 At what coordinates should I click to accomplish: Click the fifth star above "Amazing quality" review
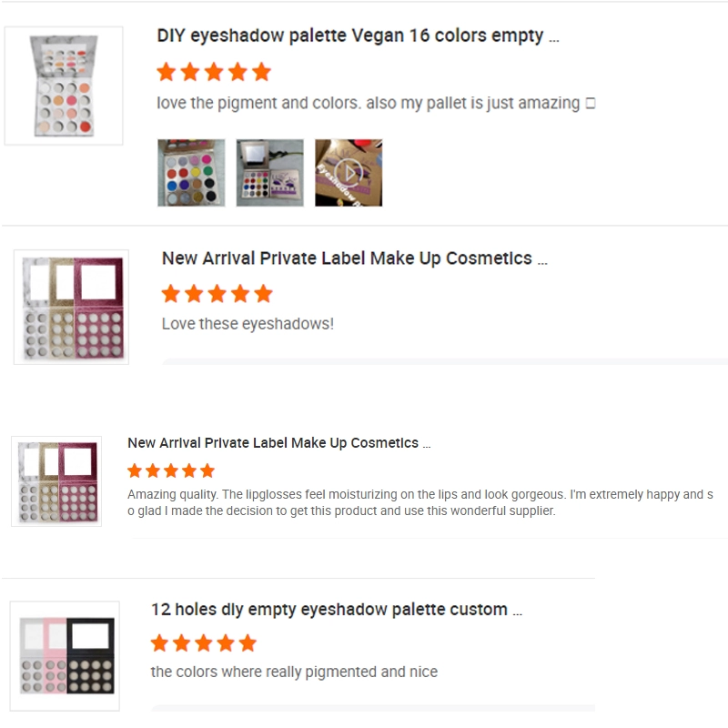(207, 470)
